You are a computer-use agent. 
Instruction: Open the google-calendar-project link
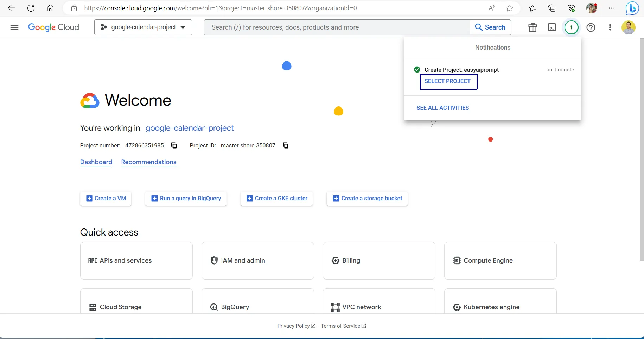point(190,128)
